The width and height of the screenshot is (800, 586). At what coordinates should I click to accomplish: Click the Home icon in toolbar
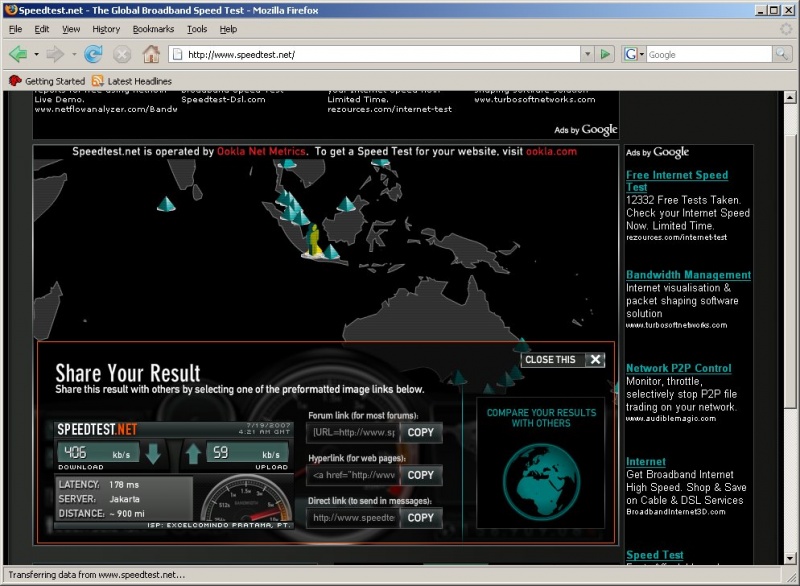click(x=151, y=54)
